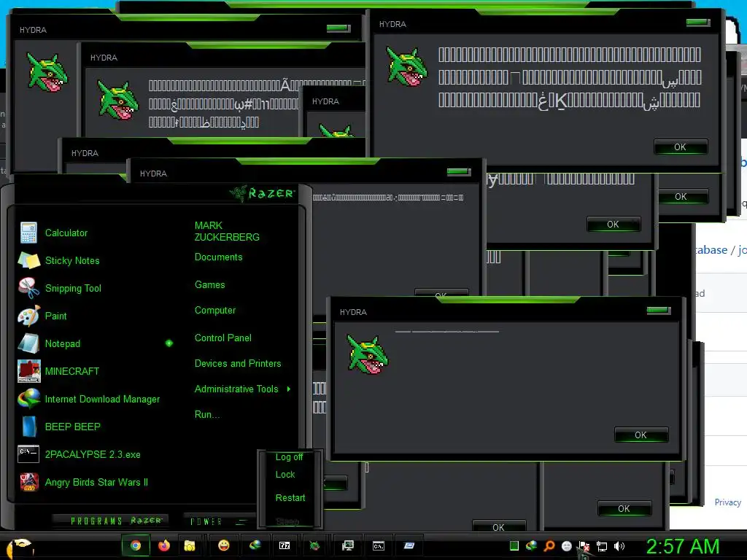Viewport: 747px width, 560px height.
Task: Click the orange magnifier tray icon
Action: (549, 545)
